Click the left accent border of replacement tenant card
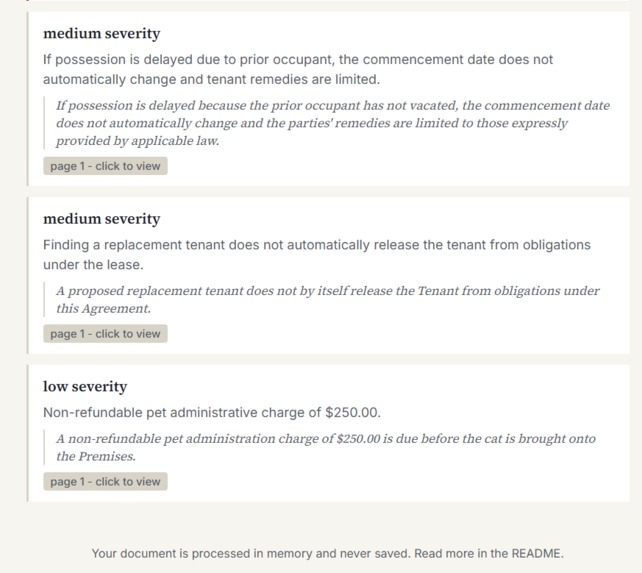642x573 pixels. pos(28,276)
